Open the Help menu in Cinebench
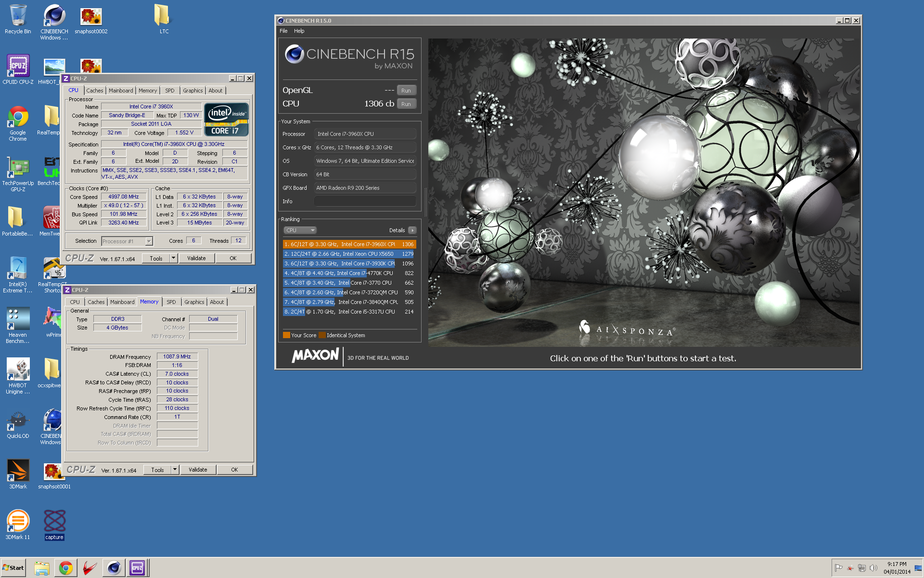The image size is (924, 578). tap(299, 31)
